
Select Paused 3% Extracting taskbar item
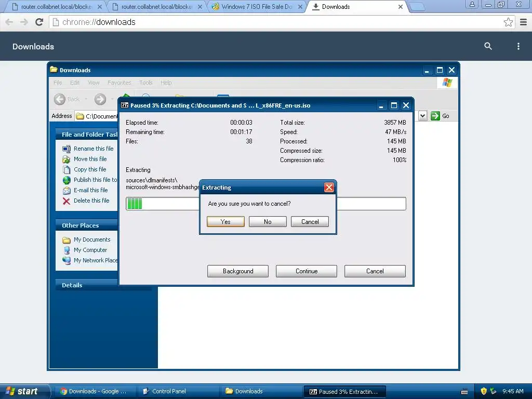345,392
